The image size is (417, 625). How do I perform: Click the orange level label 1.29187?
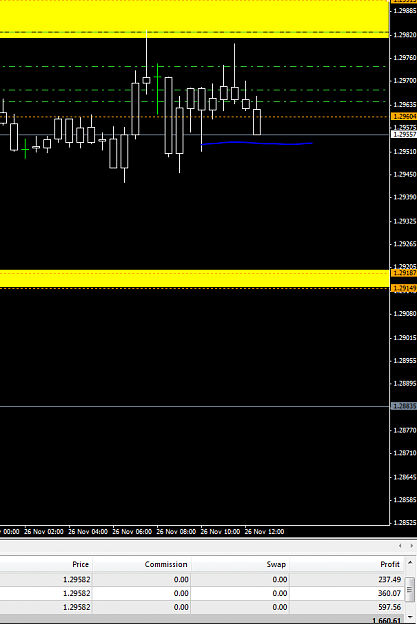(x=404, y=273)
